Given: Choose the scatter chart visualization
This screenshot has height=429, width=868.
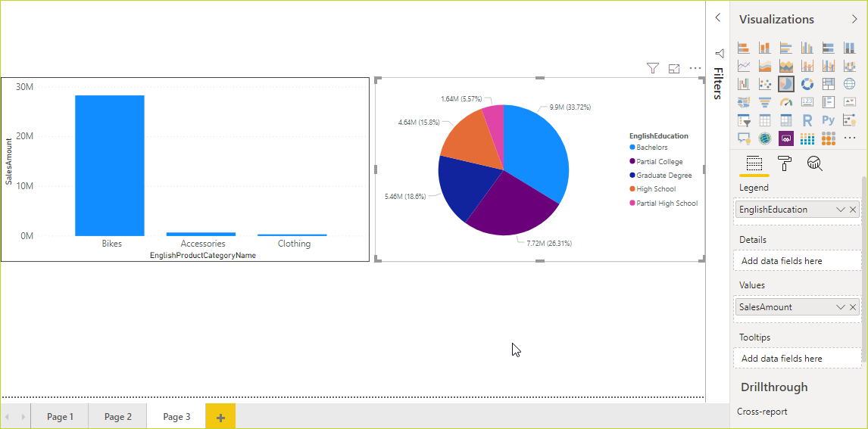Looking at the screenshot, I should click(x=765, y=84).
